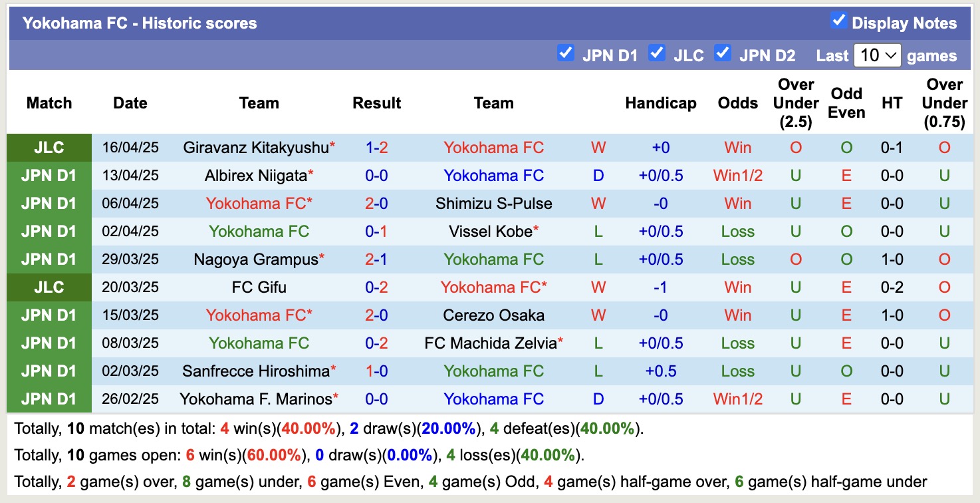Select the JLC badge next to FC Gifu match
Screen dimensions: 980x503
click(49, 287)
